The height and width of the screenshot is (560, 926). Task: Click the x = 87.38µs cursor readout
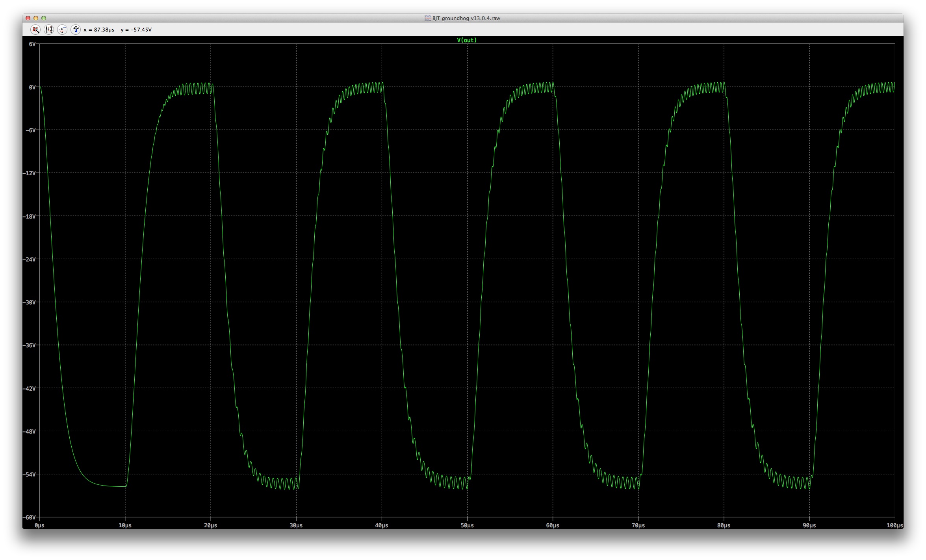[99, 30]
